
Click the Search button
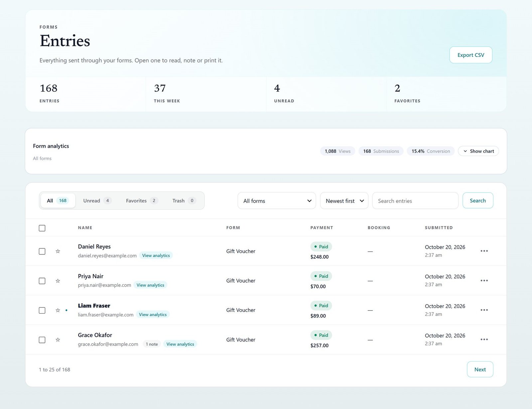point(478,201)
